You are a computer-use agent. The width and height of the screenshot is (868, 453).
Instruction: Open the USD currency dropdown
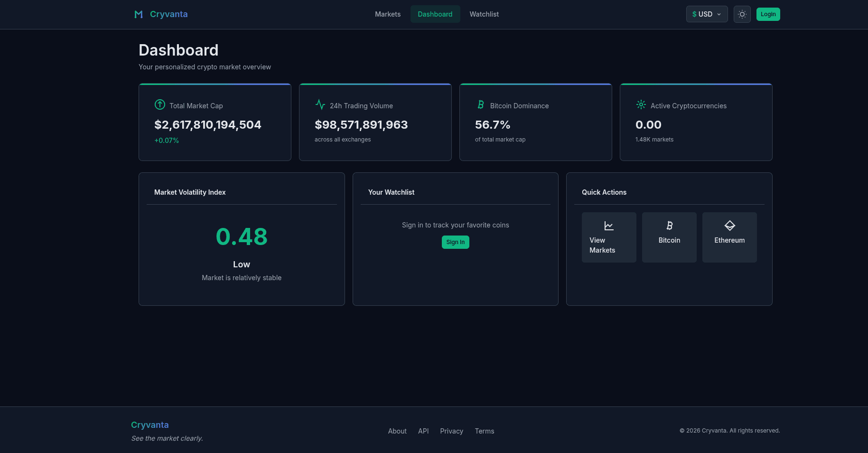707,14
